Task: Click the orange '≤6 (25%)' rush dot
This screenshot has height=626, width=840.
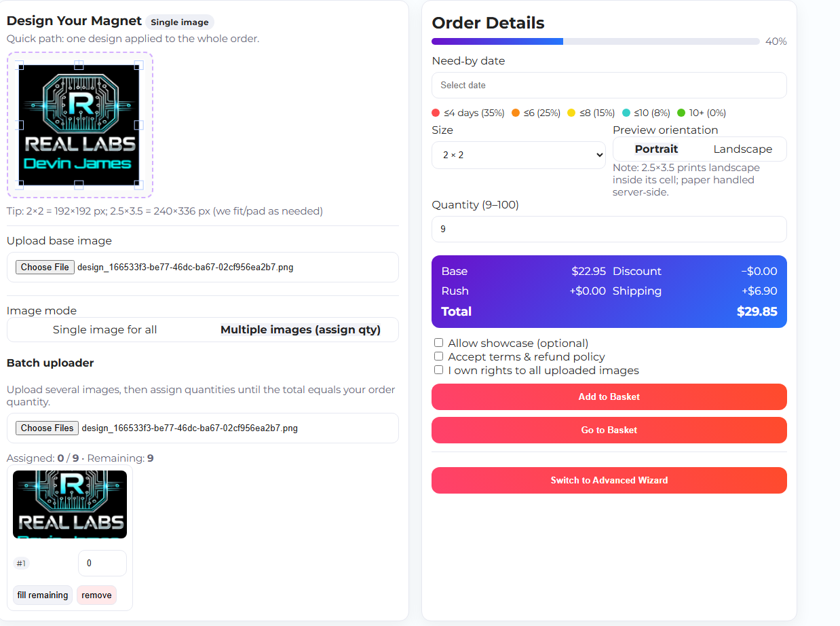Action: pos(516,113)
